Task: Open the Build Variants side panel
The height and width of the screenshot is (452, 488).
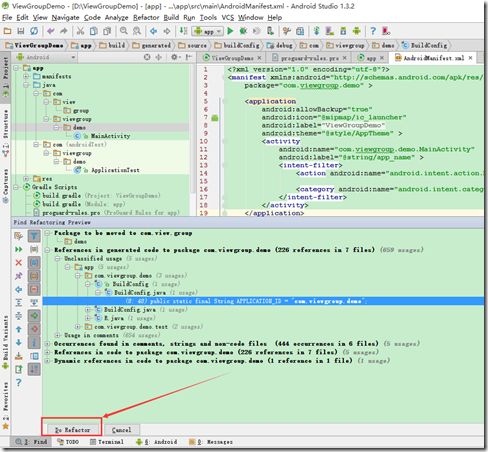Action: coord(5,342)
